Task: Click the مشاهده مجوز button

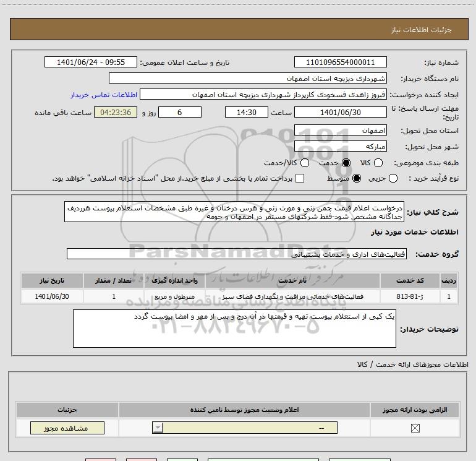Action: [67, 428]
